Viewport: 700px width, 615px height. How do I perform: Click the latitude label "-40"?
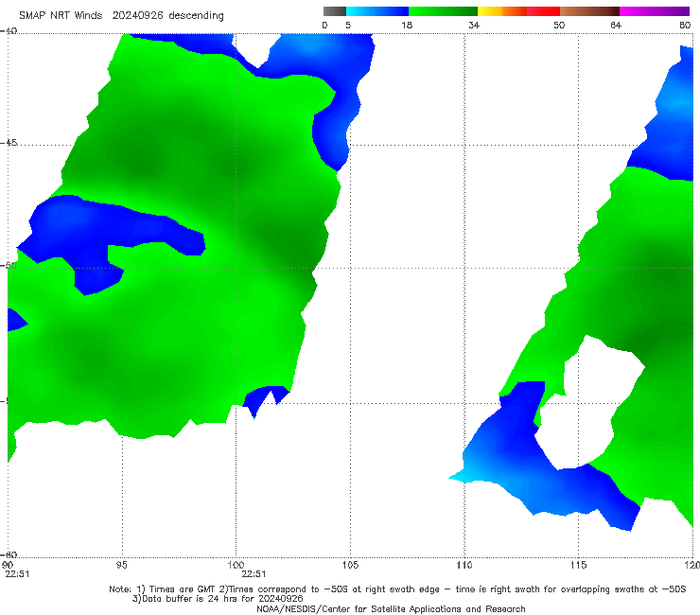(x=9, y=31)
